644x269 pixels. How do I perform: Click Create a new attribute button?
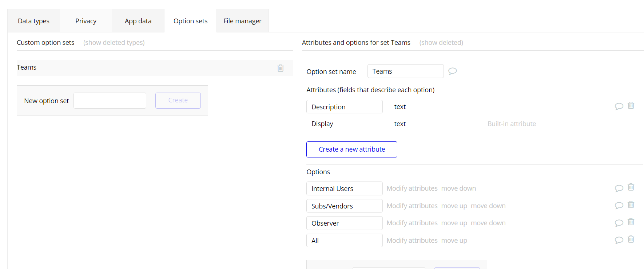pos(351,149)
